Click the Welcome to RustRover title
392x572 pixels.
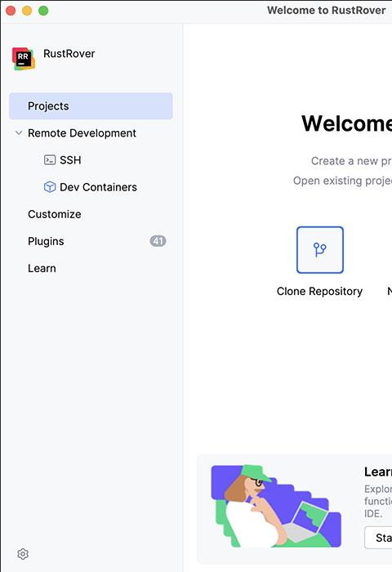(x=327, y=10)
